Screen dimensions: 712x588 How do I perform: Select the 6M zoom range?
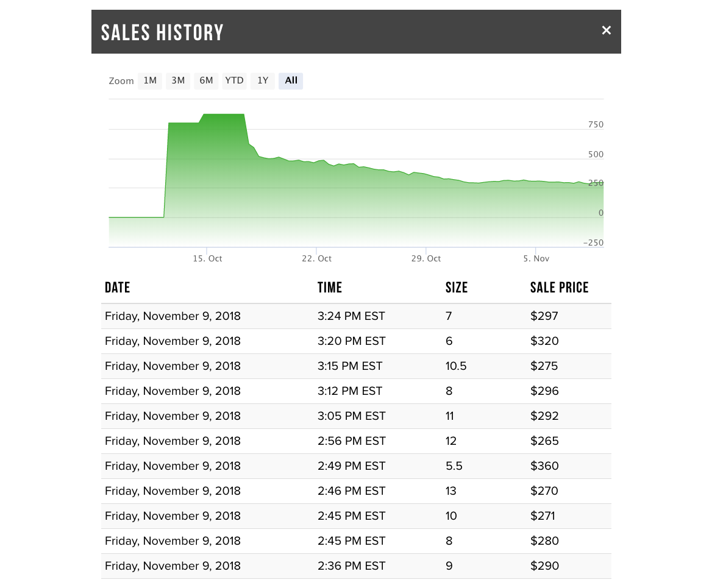coord(206,80)
